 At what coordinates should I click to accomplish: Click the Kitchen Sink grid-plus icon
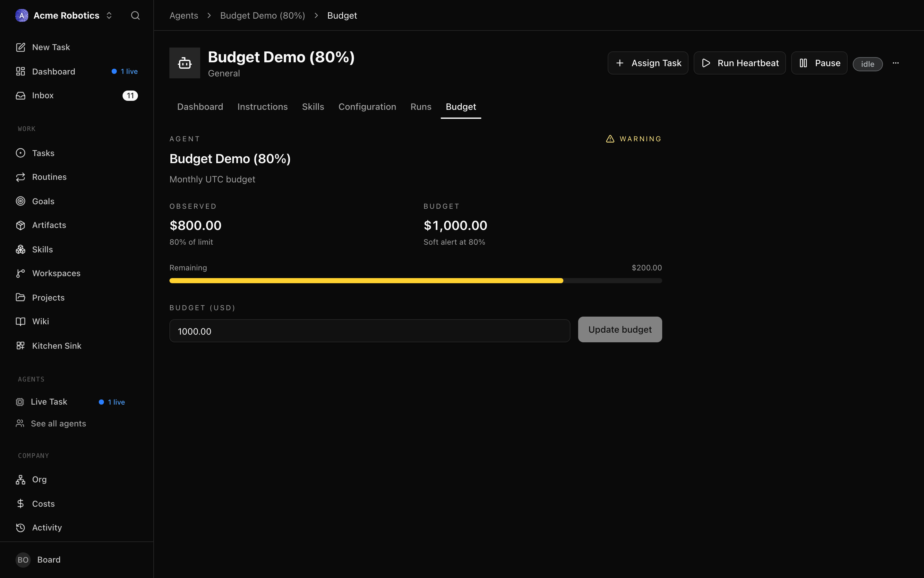(x=21, y=346)
